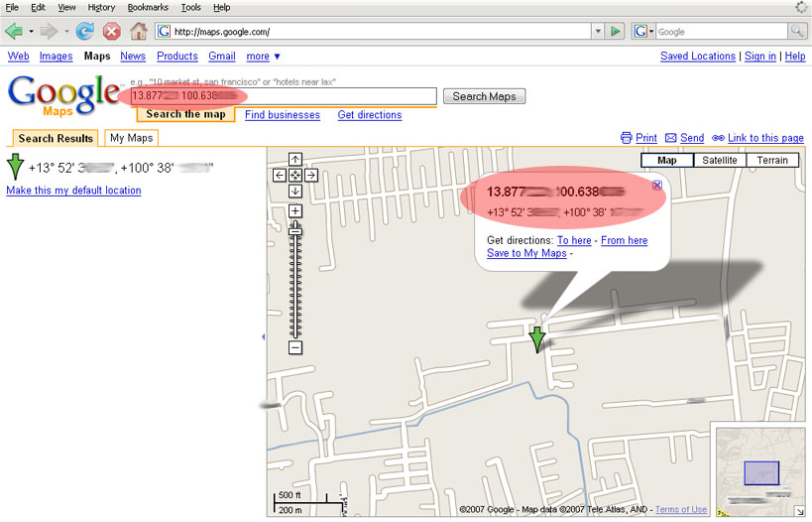Select the Search Results tab
812x522 pixels.
[x=56, y=138]
